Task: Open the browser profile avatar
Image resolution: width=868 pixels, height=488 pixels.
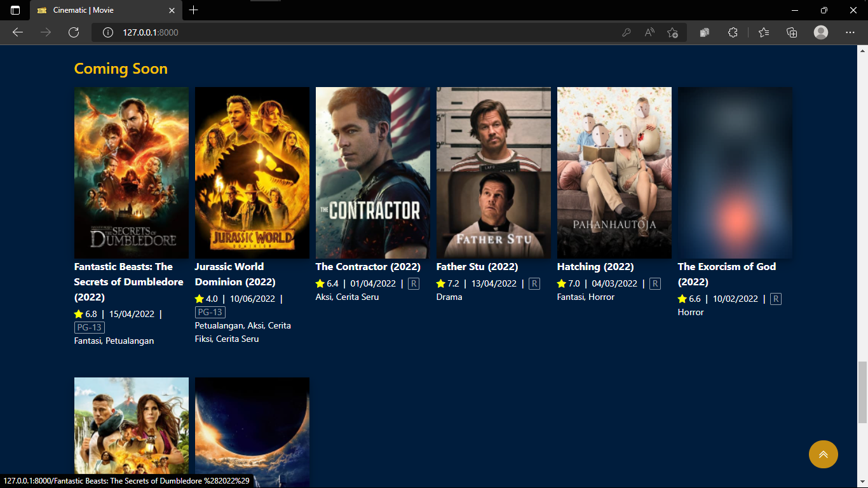Action: [x=821, y=32]
